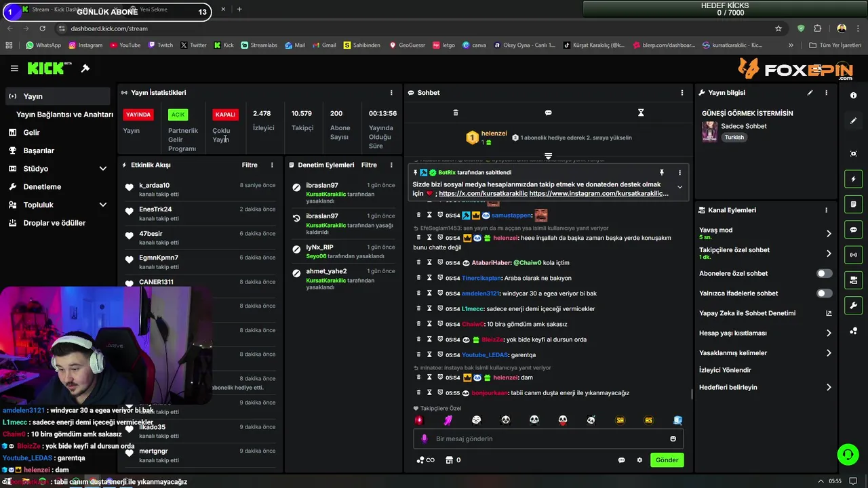Expand the pinned BotRix message chevron
Screen dimensions: 868x488
(x=679, y=188)
